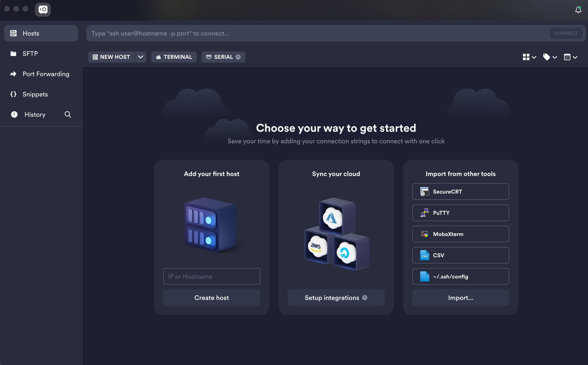Click the upgrade badge next to Setup integrations
This screenshot has width=588, height=365.
(x=365, y=298)
